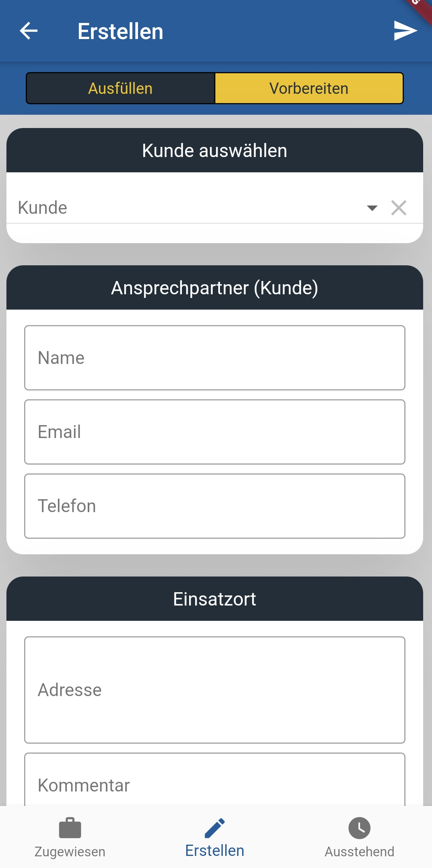Screen dimensions: 432x868
Task: Clear the Kunde selection with X
Action: coord(399,208)
